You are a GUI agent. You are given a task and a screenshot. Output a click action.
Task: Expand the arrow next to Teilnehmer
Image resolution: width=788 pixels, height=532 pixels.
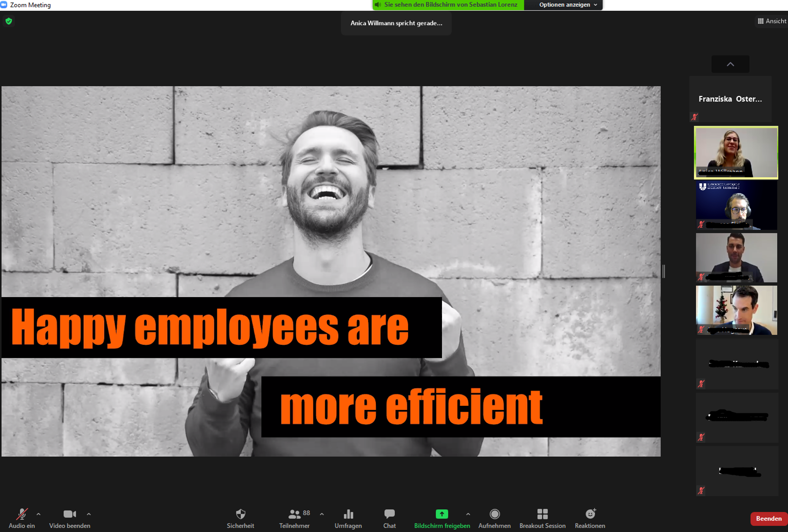(x=322, y=514)
